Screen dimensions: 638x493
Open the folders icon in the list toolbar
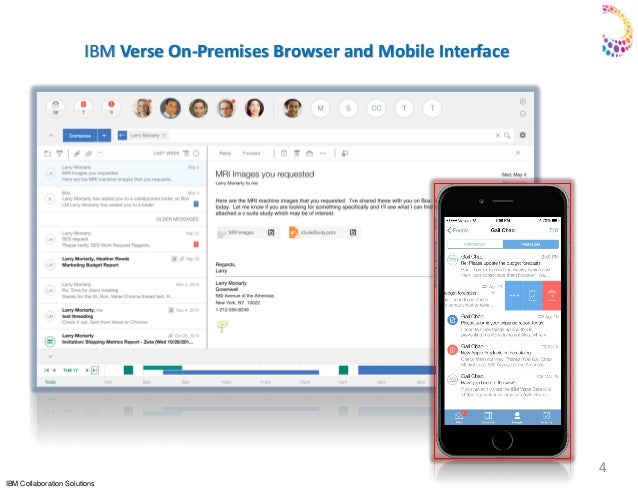(x=48, y=153)
